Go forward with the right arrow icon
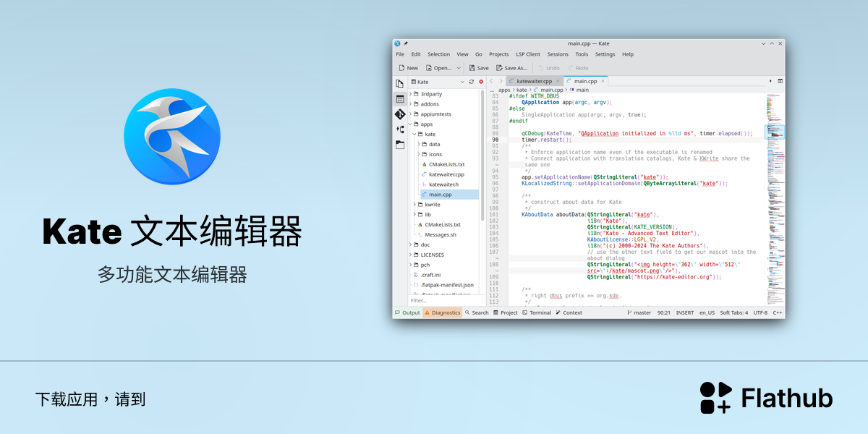This screenshot has width=868, height=434. pyautogui.click(x=500, y=81)
